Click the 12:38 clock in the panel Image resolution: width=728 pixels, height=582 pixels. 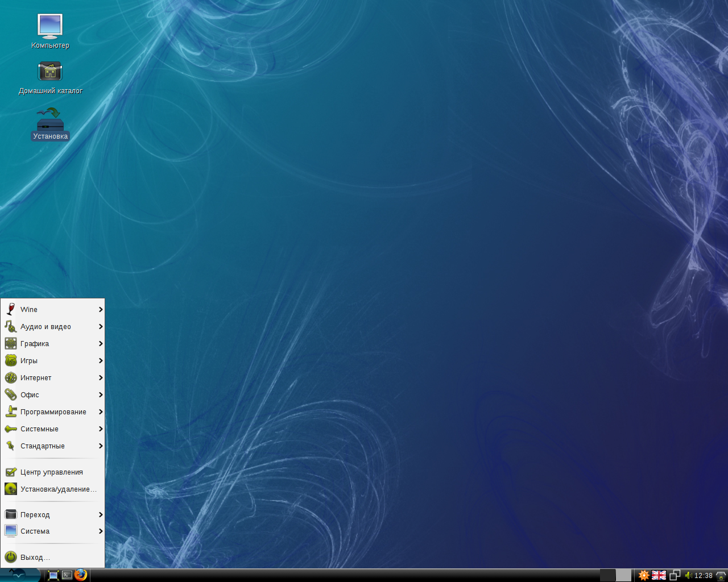[x=704, y=575]
